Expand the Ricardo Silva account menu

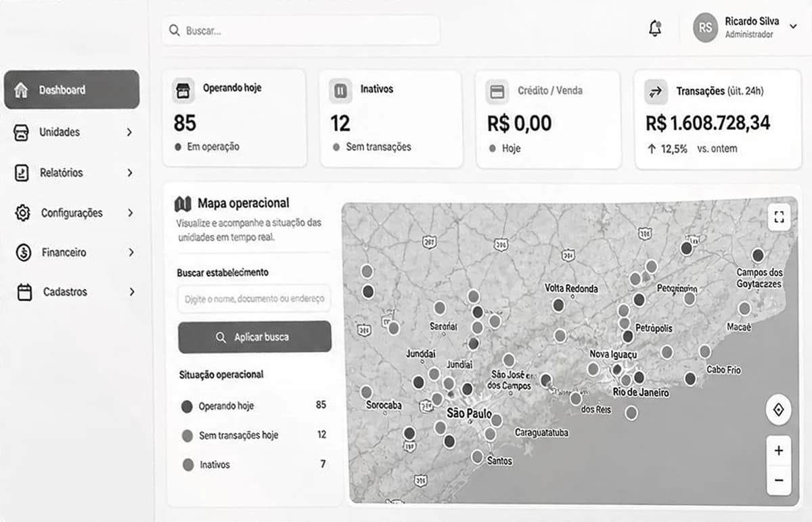[793, 26]
